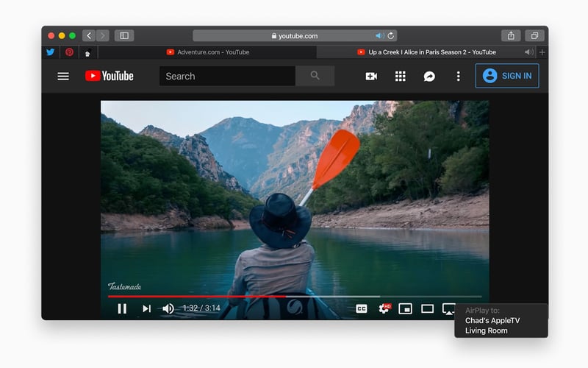Mute audio via address bar speaker icon
588x368 pixels.
[379, 35]
